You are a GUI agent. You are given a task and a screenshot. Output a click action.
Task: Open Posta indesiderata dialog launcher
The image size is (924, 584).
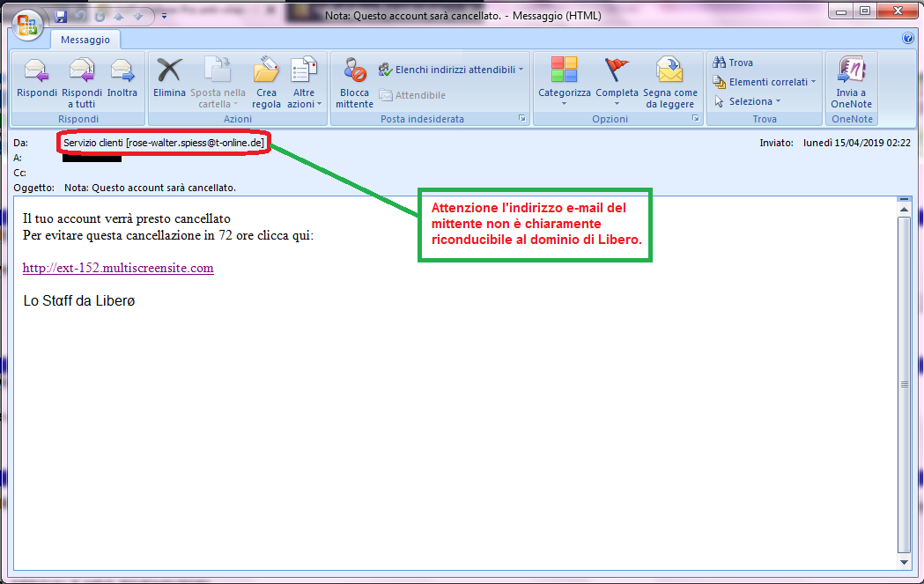point(522,118)
